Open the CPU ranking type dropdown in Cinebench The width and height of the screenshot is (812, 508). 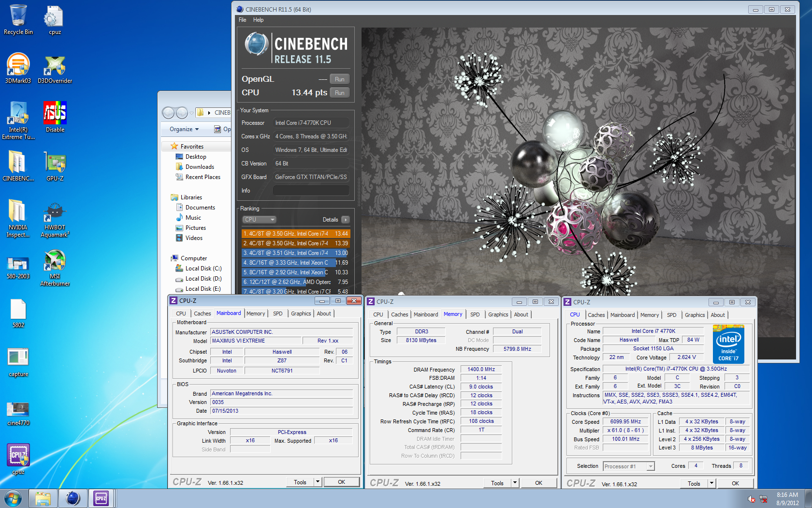point(259,220)
